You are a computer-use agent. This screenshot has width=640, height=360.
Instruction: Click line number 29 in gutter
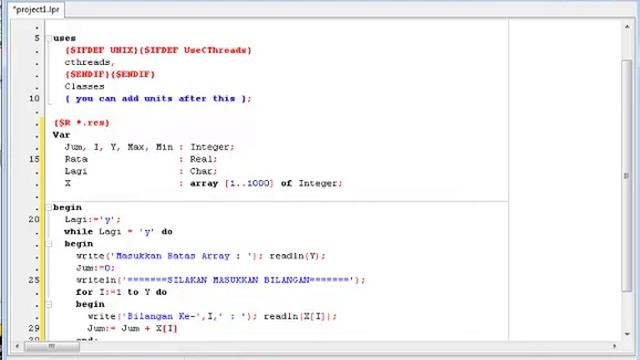(x=34, y=328)
